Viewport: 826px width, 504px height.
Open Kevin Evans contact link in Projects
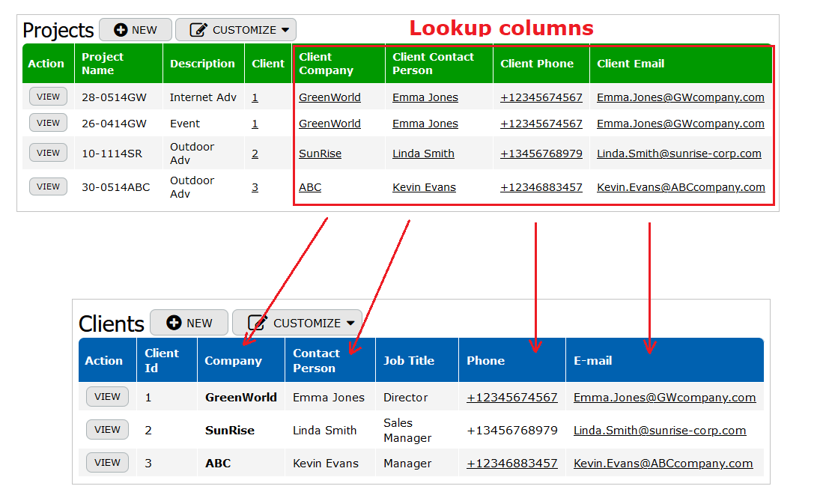pyautogui.click(x=424, y=187)
